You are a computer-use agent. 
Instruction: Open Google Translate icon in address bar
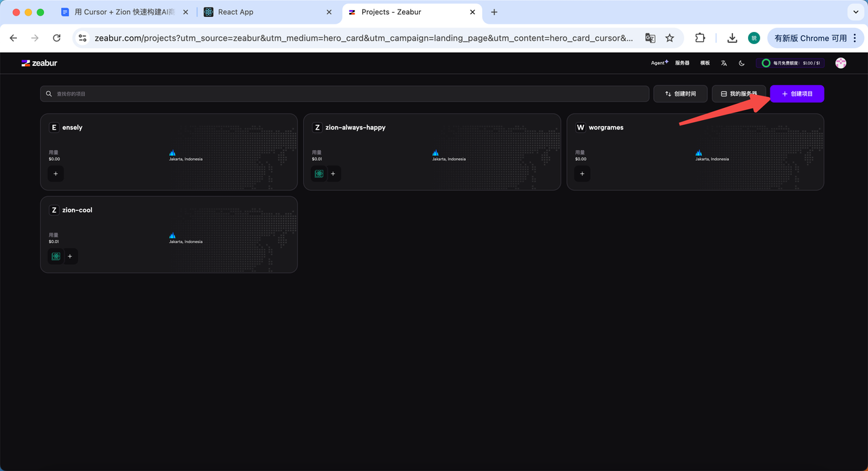pos(650,38)
